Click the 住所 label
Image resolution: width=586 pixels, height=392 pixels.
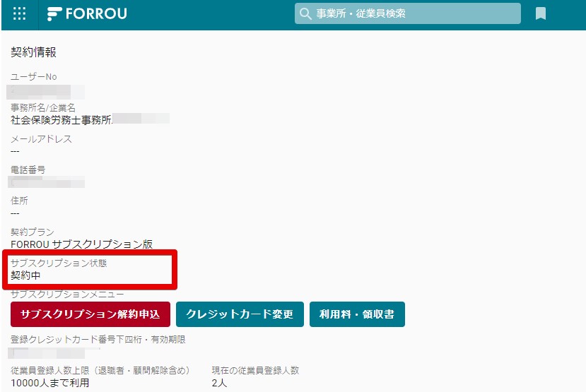(x=19, y=201)
